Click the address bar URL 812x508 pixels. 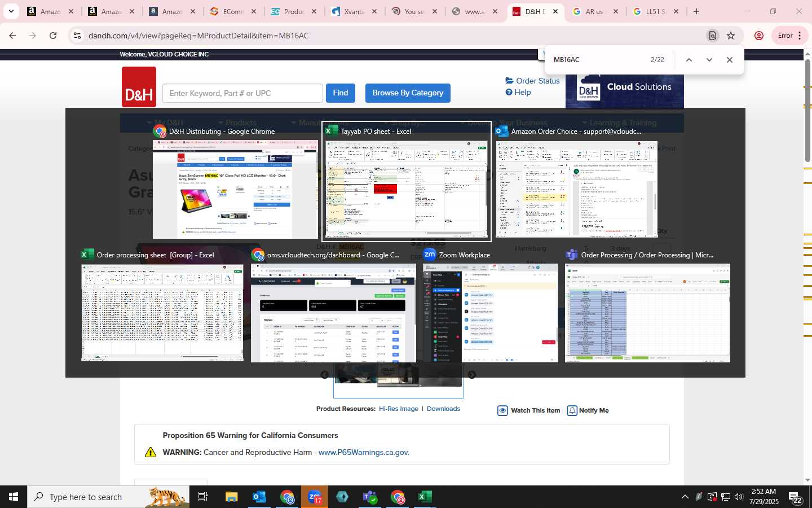[x=198, y=36]
